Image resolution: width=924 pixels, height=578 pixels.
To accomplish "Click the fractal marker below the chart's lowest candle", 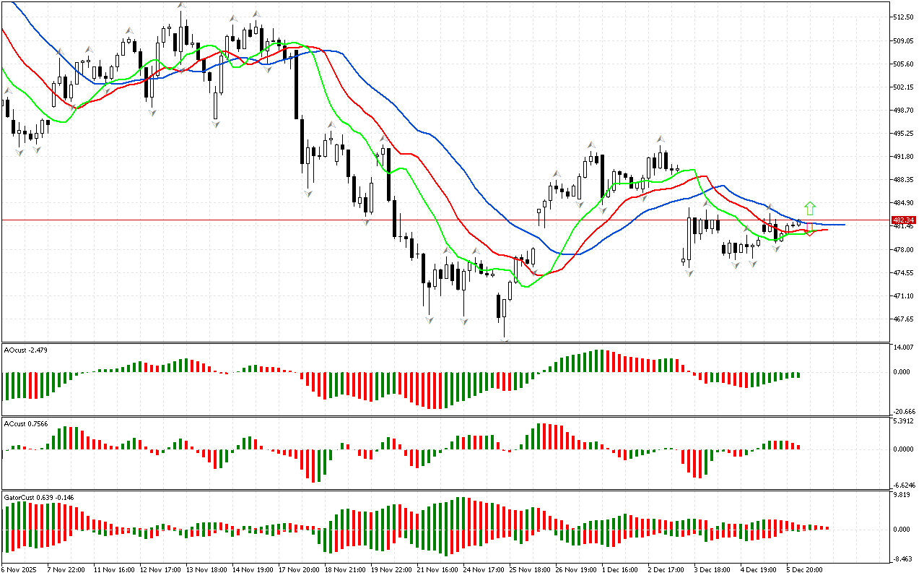I will [x=505, y=340].
